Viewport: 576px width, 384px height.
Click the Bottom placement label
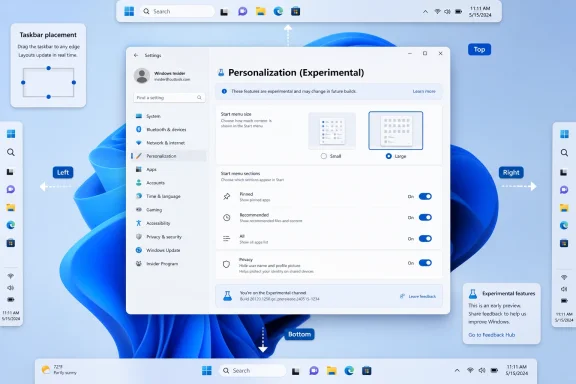click(x=299, y=334)
